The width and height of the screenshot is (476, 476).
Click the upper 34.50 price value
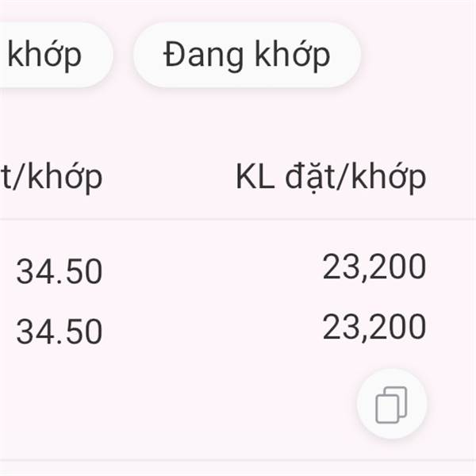pyautogui.click(x=59, y=272)
